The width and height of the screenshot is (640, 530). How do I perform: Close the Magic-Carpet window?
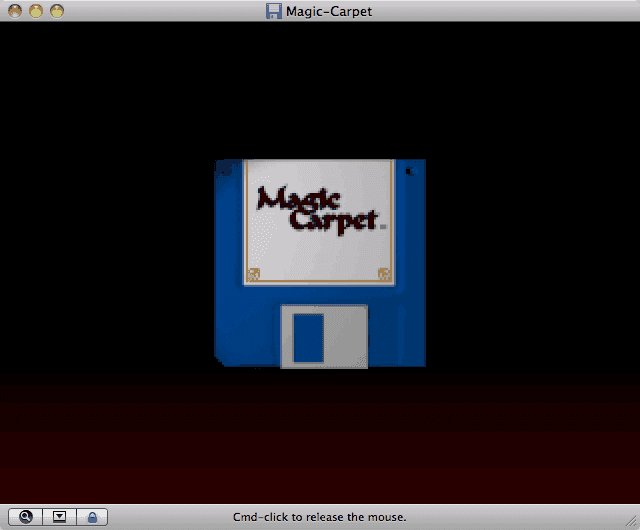(13, 11)
